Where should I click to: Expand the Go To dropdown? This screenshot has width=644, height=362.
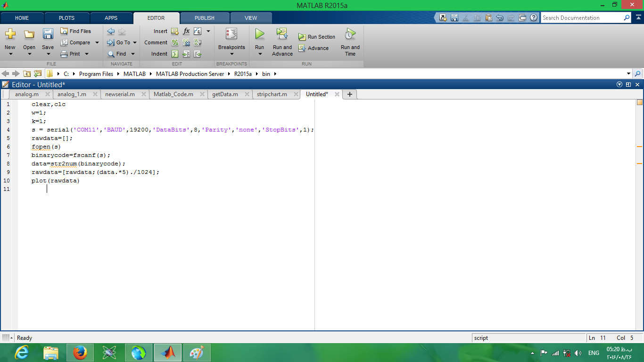point(135,42)
